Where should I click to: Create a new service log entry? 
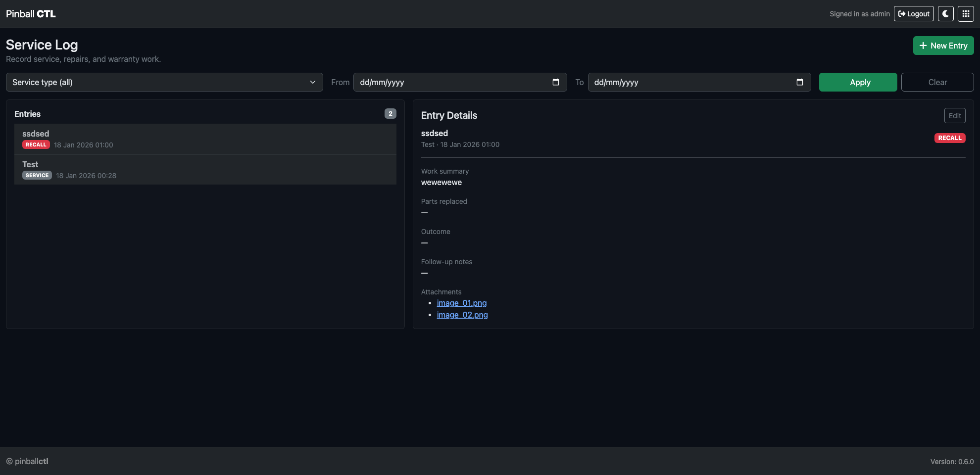click(943, 45)
